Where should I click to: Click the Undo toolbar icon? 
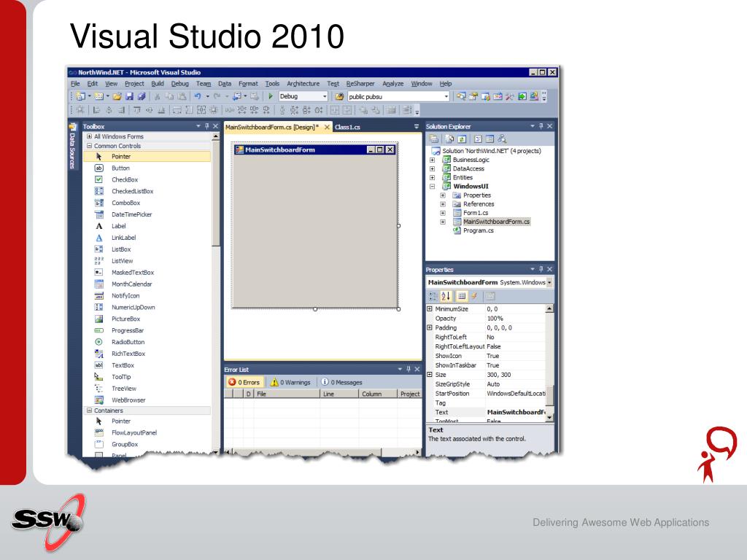[x=197, y=96]
